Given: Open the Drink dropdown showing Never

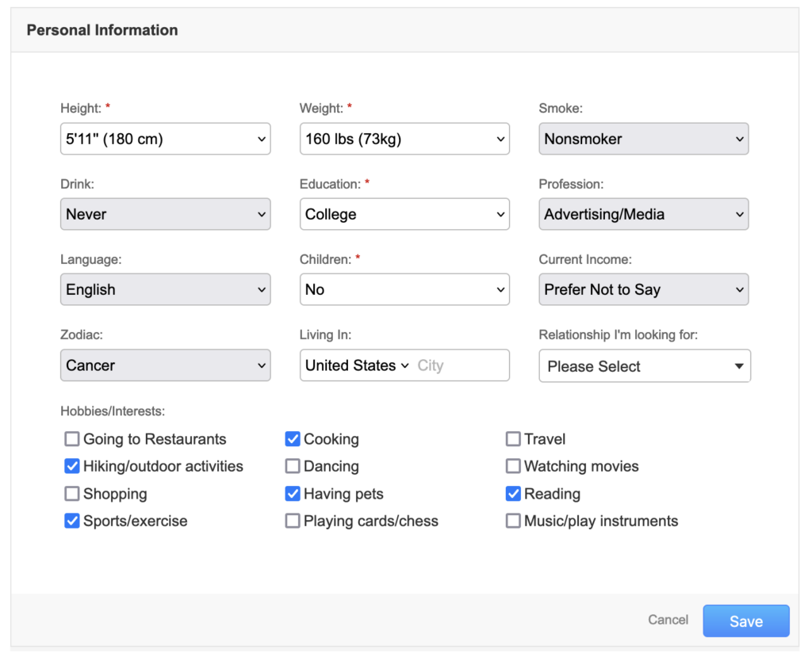Looking at the screenshot, I should point(165,214).
